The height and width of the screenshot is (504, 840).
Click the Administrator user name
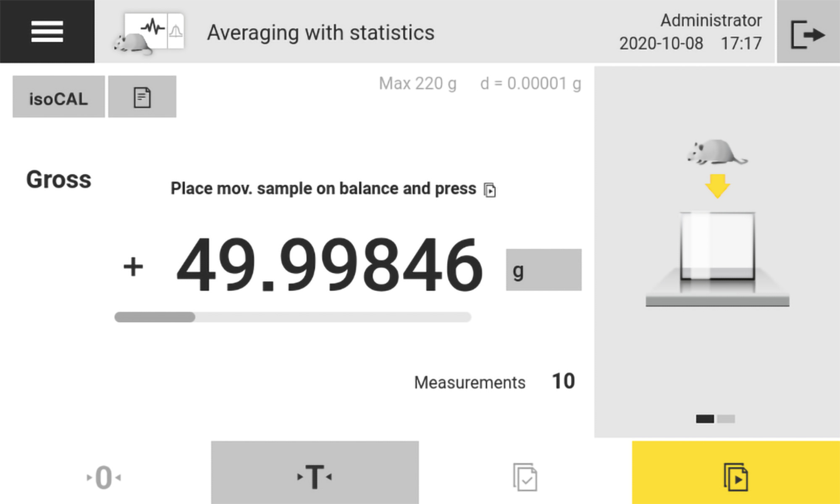click(711, 20)
